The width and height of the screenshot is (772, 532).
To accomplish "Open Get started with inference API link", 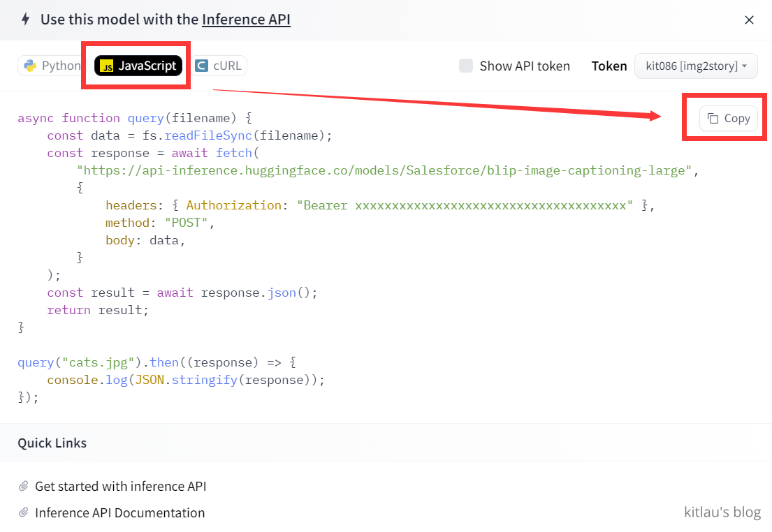I will [x=120, y=486].
